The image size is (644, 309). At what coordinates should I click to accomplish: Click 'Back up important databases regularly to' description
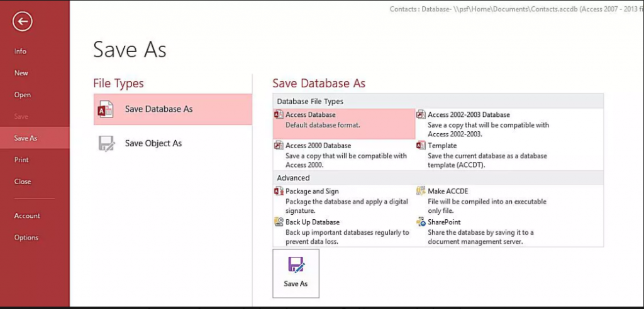pyautogui.click(x=347, y=232)
